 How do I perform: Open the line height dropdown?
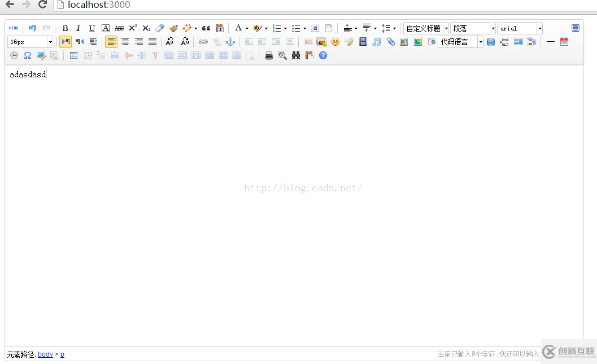pyautogui.click(x=394, y=29)
